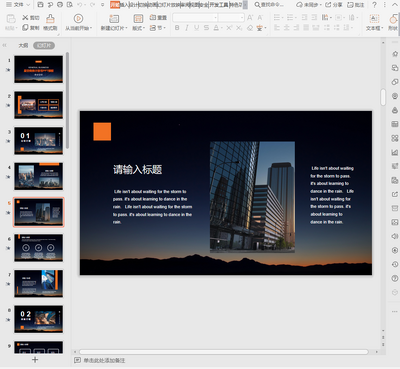The width and height of the screenshot is (400, 369).
Task: Click the question mark circle in right sidebar
Action: (395, 278)
